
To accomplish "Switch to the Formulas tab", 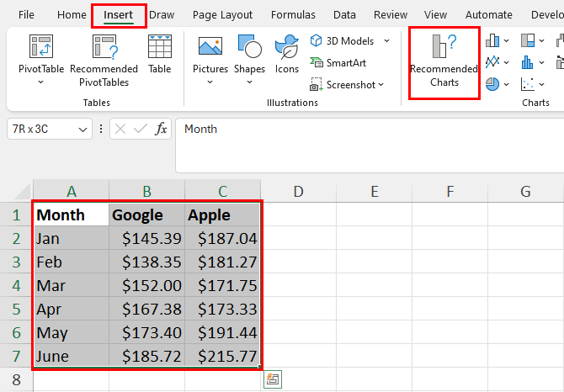I will 293,15.
